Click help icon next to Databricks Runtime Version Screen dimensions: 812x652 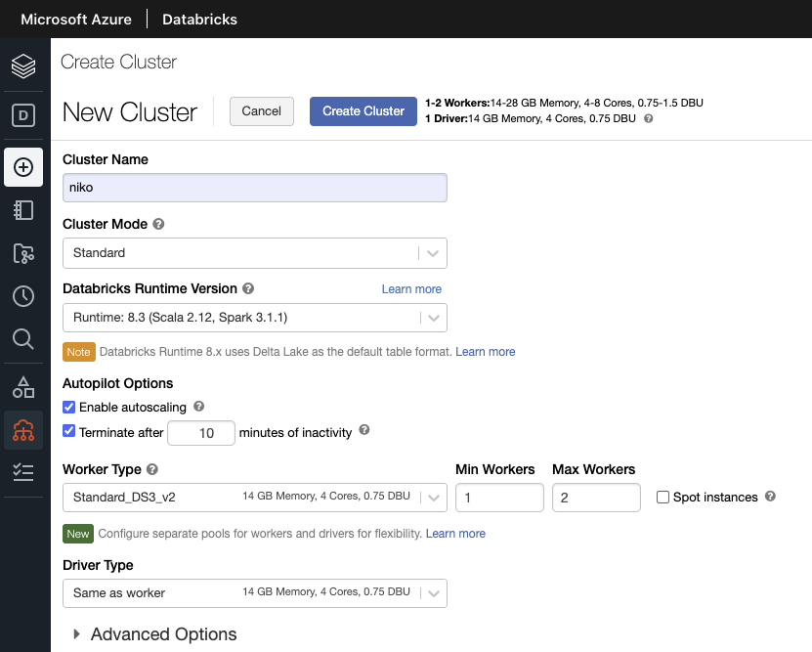click(x=248, y=288)
